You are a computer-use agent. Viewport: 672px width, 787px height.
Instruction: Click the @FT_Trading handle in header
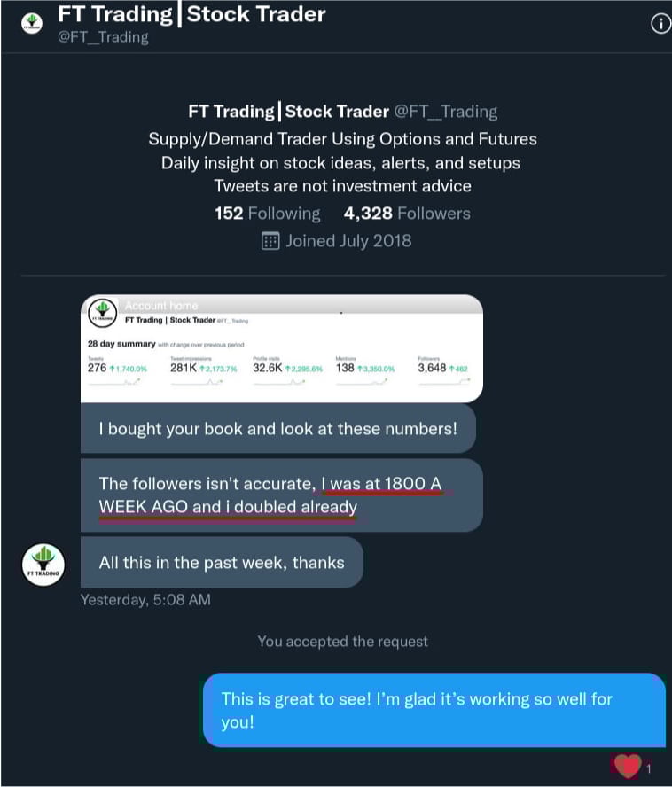(103, 37)
